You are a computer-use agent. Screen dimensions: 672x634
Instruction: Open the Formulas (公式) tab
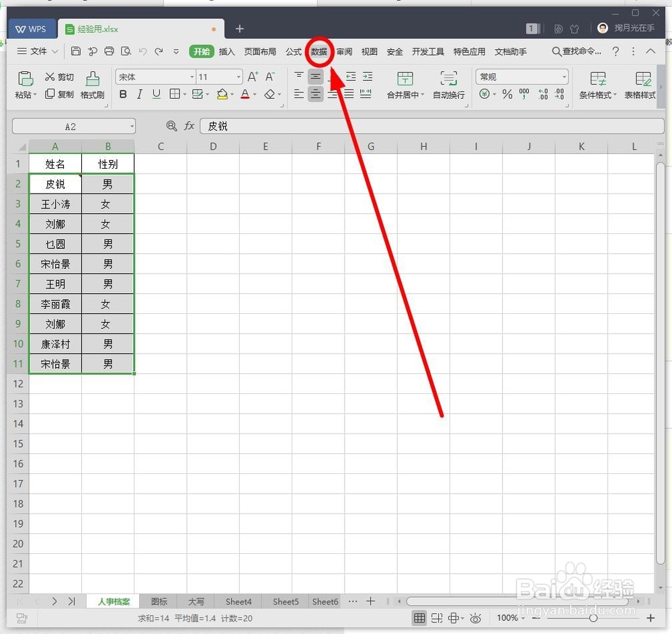coord(294,52)
